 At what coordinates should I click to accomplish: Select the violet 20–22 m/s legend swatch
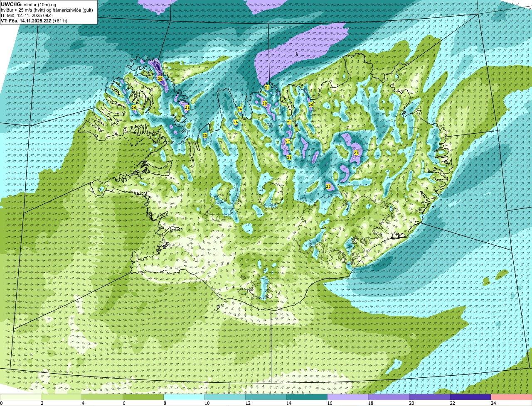(430, 397)
